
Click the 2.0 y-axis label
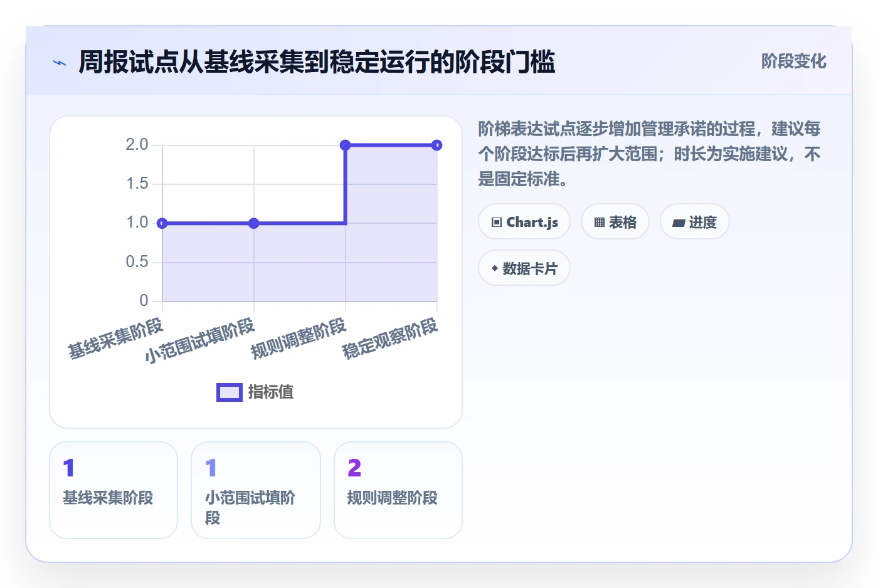(137, 145)
